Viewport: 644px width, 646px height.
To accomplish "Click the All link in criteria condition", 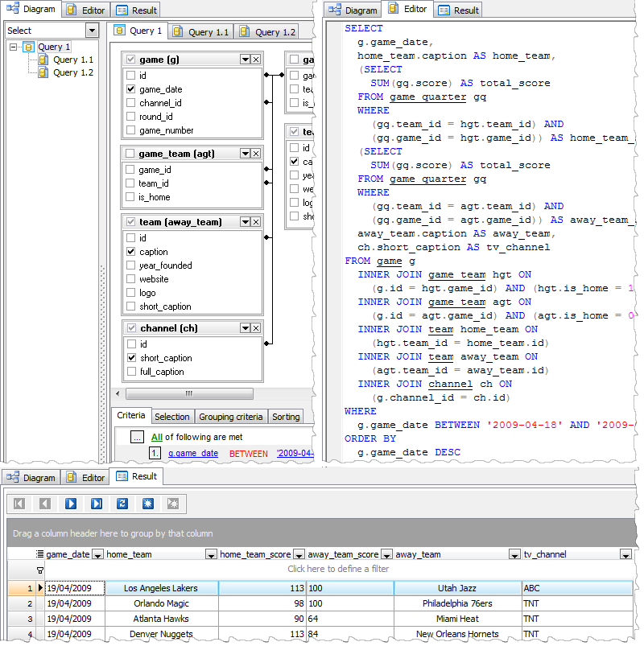I will point(156,438).
